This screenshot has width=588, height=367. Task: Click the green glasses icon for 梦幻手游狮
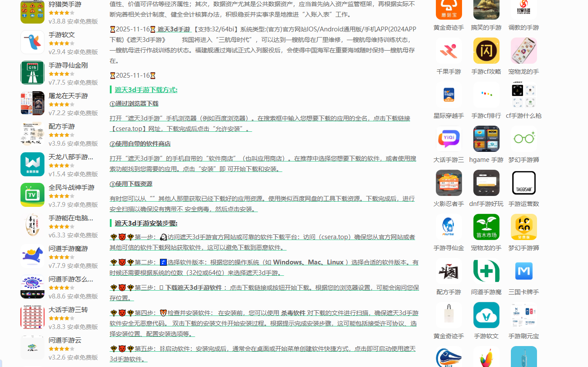tap(523, 139)
